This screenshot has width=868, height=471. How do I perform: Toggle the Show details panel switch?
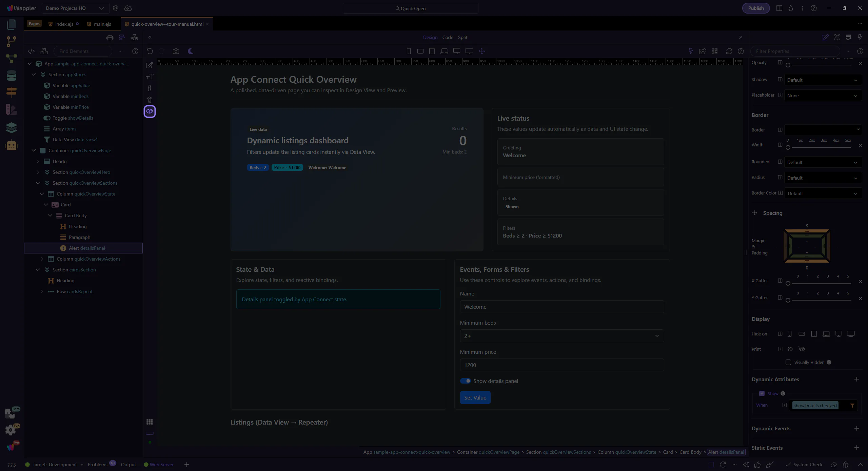(x=465, y=381)
